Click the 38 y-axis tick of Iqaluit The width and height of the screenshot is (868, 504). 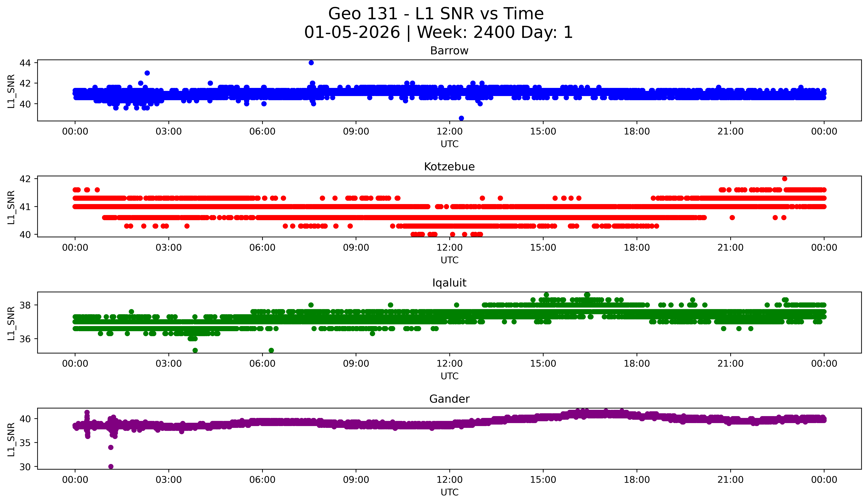25,305
